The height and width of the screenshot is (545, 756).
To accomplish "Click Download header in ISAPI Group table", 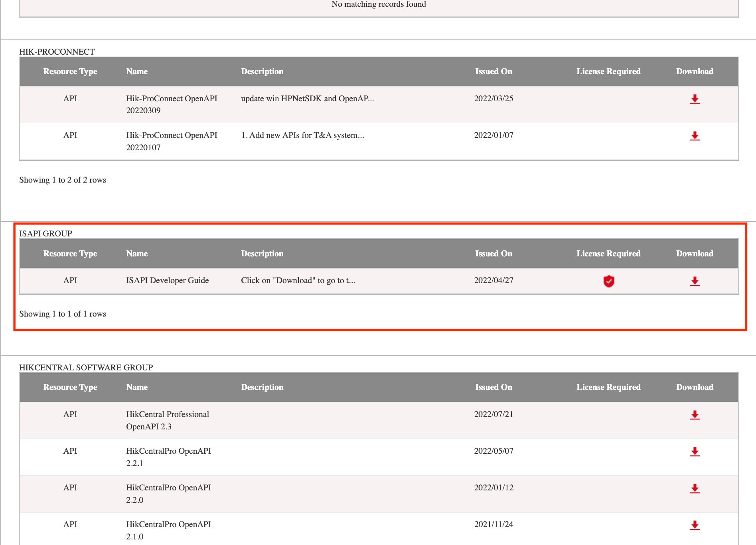I will [x=695, y=254].
